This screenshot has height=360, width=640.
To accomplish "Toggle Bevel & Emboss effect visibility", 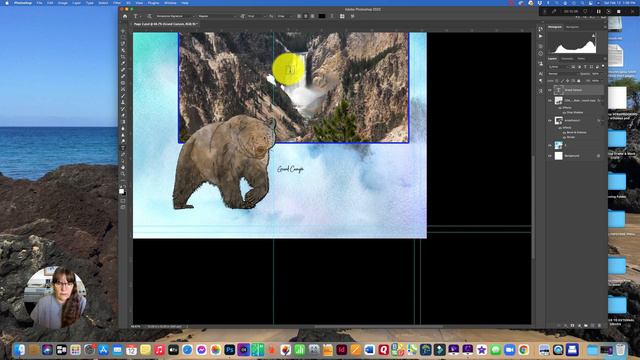I will point(564,132).
